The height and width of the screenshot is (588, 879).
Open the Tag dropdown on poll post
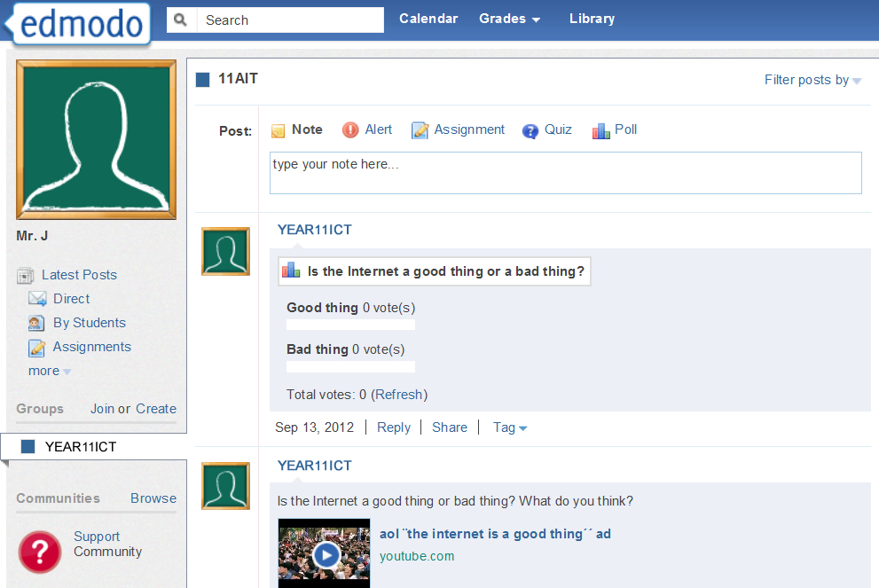point(510,427)
